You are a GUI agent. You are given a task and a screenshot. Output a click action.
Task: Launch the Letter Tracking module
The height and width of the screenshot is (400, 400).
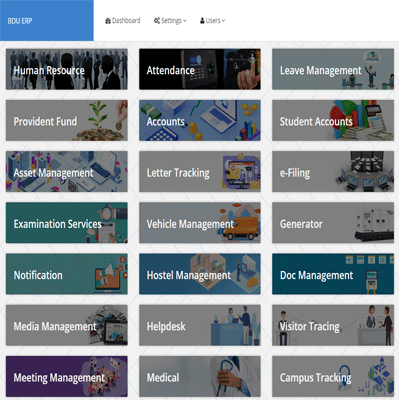(200, 172)
